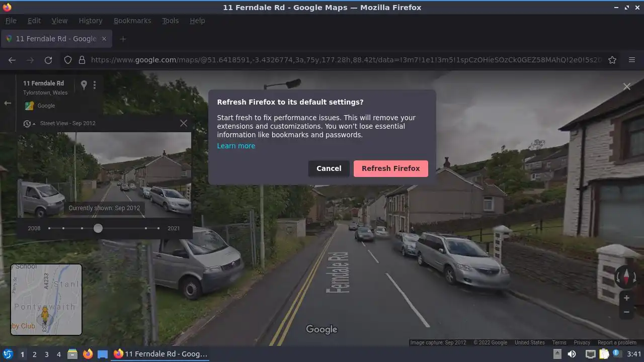This screenshot has height=362, width=644.
Task: Select the 11 Ferndale Rd browser tab
Action: click(56, 39)
